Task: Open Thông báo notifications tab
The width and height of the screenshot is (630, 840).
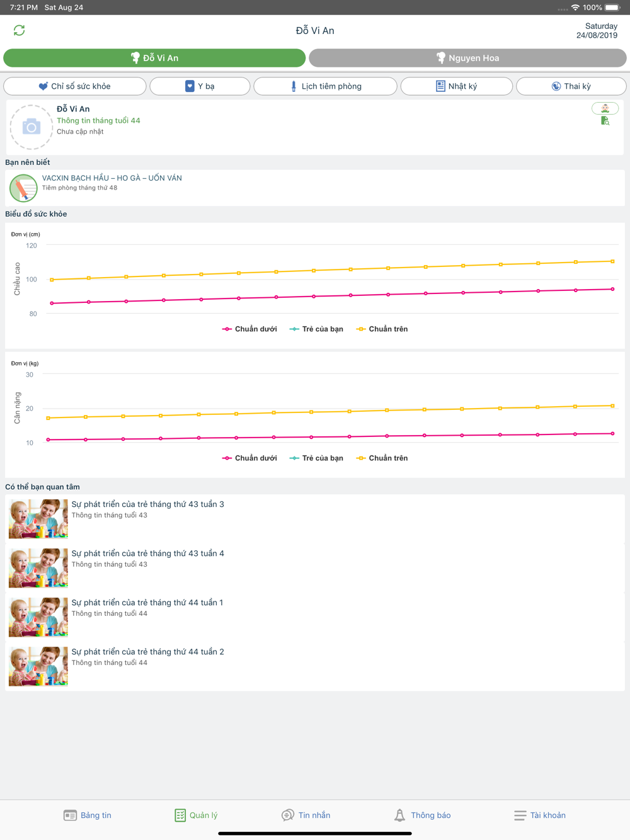Action: (x=422, y=815)
